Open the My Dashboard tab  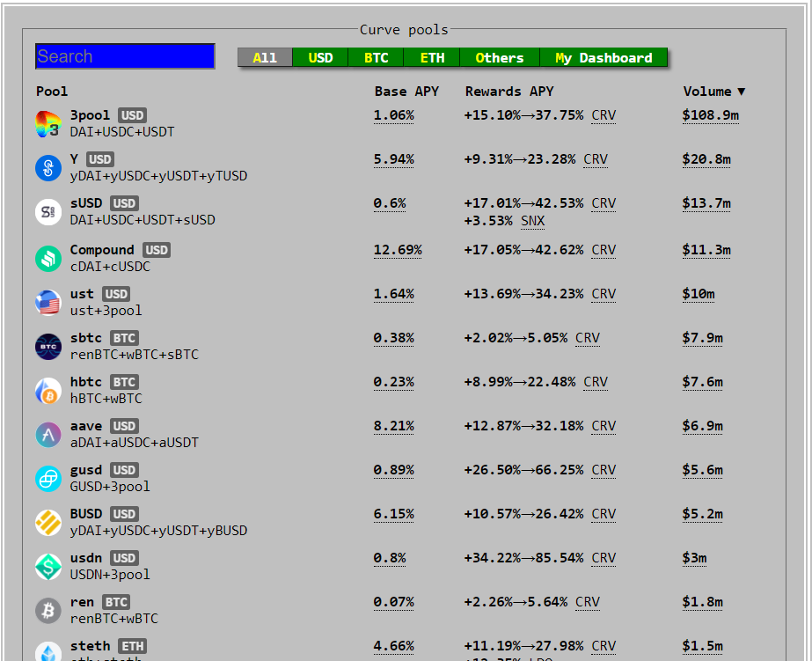point(604,57)
